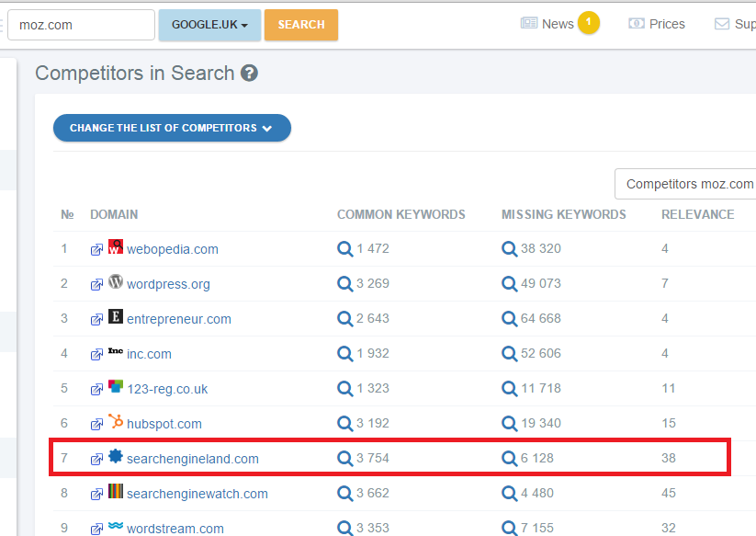Click relevance value 45 for searchenginewatch.com
Viewport: 756px width, 536px height.
[x=669, y=494]
